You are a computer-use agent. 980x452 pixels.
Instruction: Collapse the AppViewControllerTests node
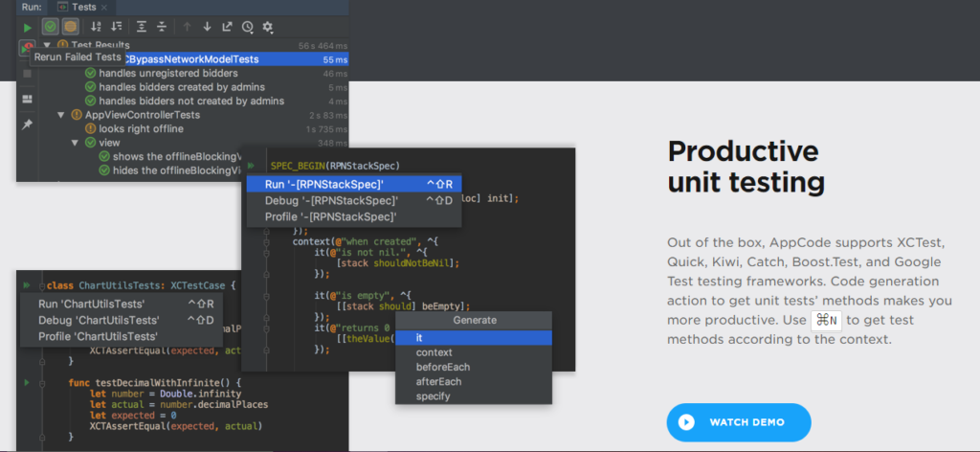click(60, 115)
